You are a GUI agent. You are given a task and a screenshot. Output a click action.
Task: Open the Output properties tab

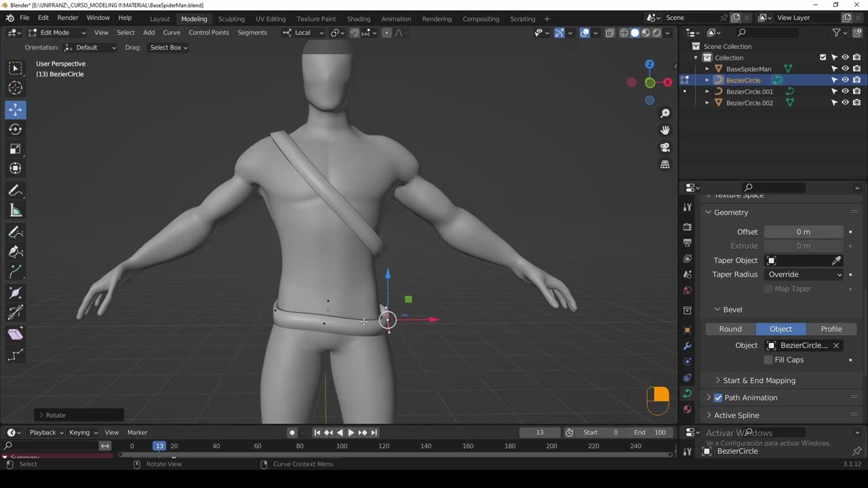688,243
